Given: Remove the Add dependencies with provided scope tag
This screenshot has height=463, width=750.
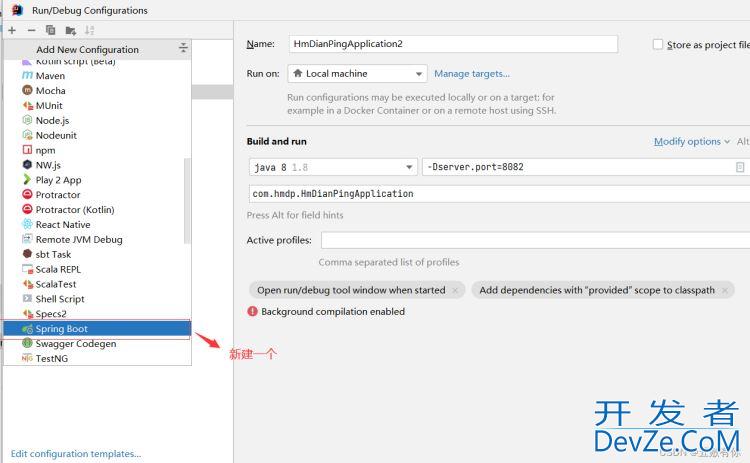Looking at the screenshot, I should (725, 290).
